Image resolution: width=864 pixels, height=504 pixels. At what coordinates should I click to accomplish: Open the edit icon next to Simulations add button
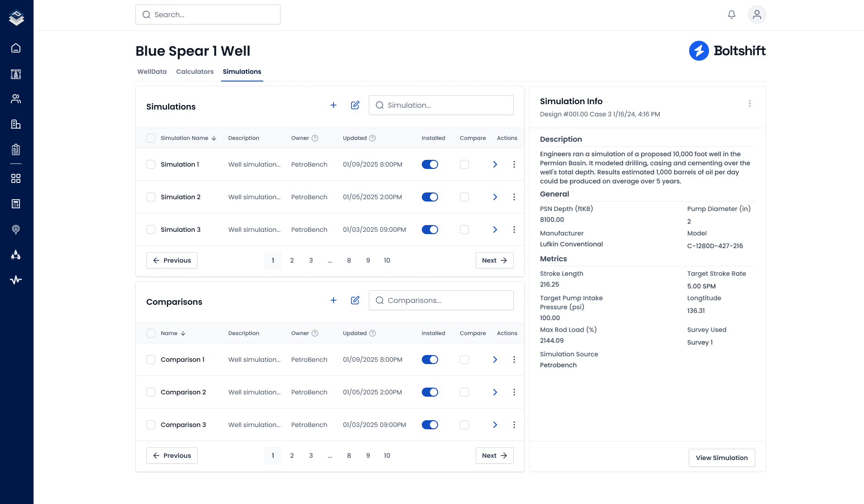[x=355, y=105]
